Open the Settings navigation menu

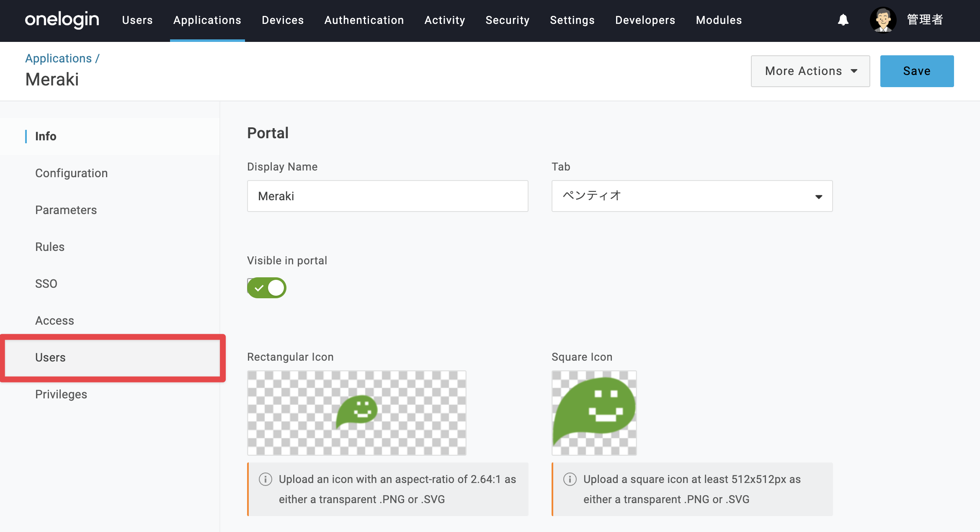point(572,20)
